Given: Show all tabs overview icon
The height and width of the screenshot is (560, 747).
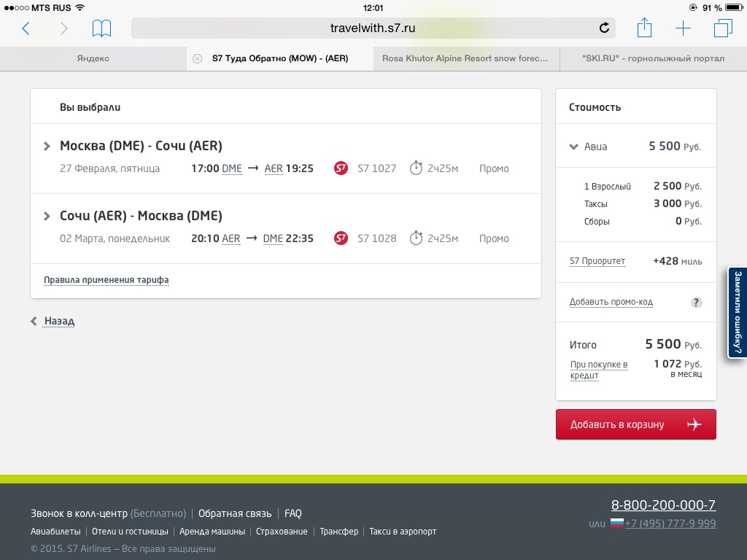Looking at the screenshot, I should point(723,28).
